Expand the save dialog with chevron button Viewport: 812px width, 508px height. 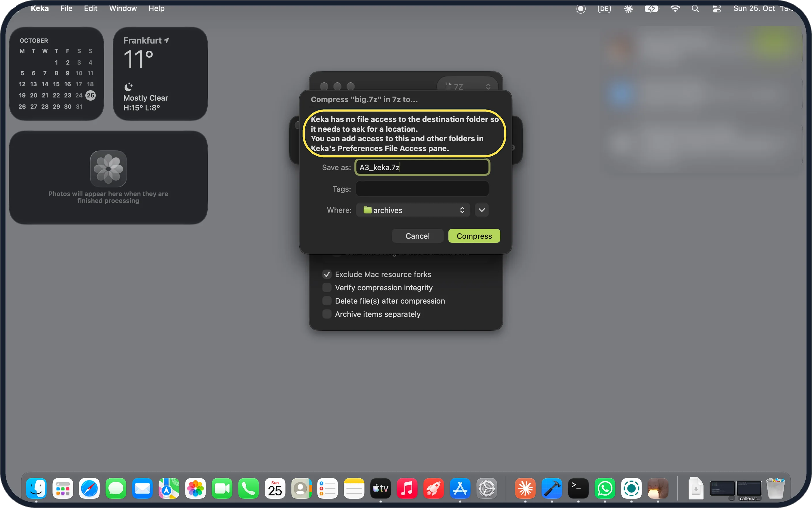click(x=482, y=210)
